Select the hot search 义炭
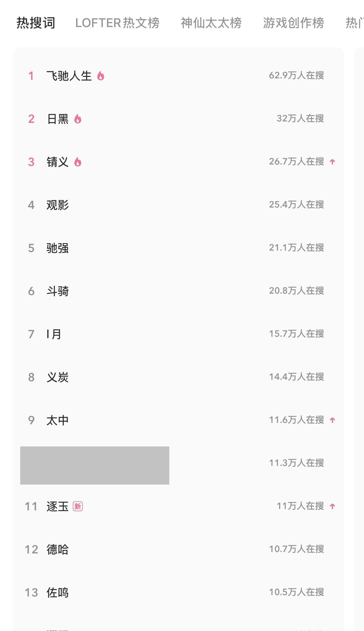Viewport: 364px width, 631px height. click(x=58, y=377)
